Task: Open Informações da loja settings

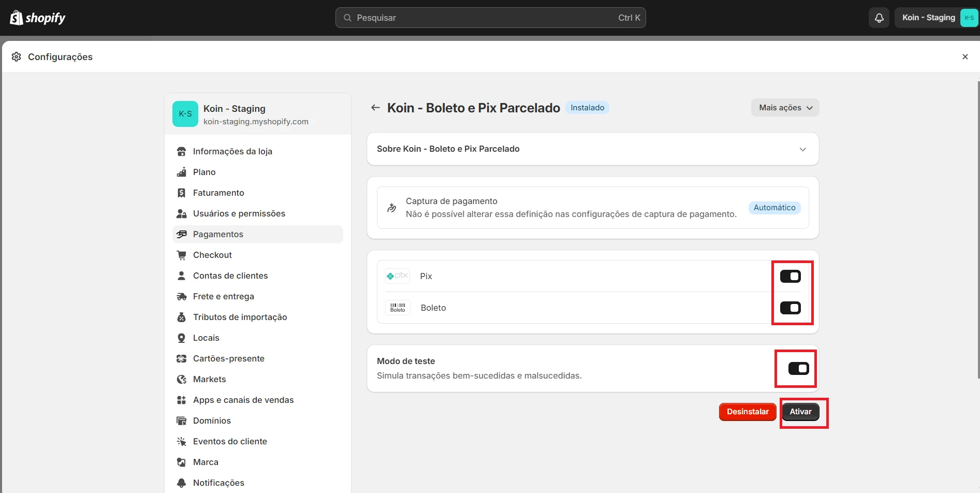Action: pos(258,151)
